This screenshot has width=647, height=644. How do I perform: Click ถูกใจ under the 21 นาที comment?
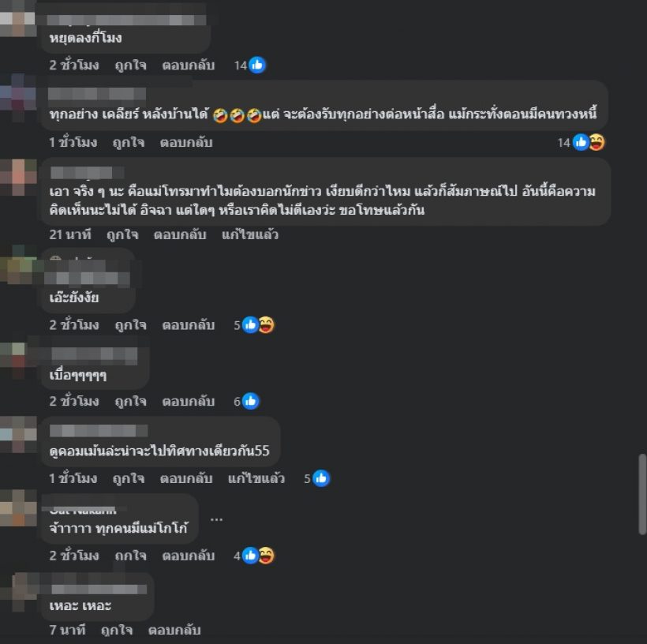(x=122, y=234)
